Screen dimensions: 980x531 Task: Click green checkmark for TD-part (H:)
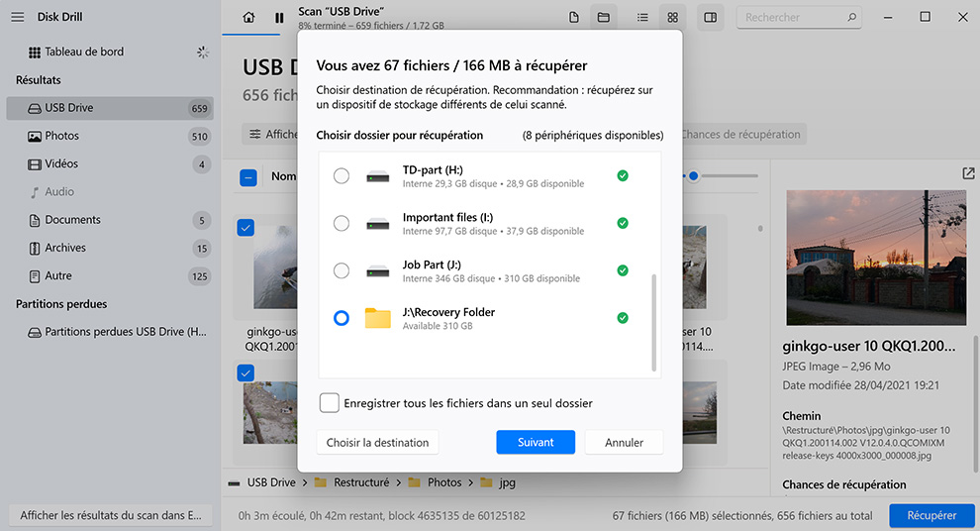point(623,175)
